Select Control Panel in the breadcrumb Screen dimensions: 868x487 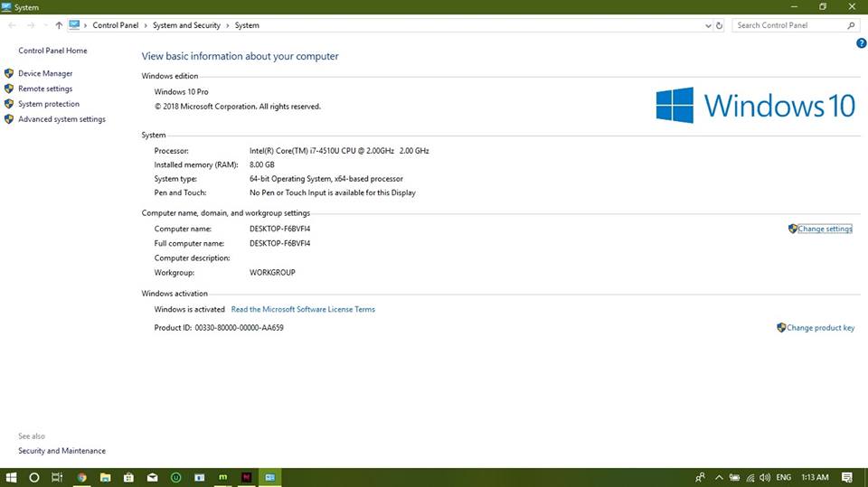tap(115, 25)
